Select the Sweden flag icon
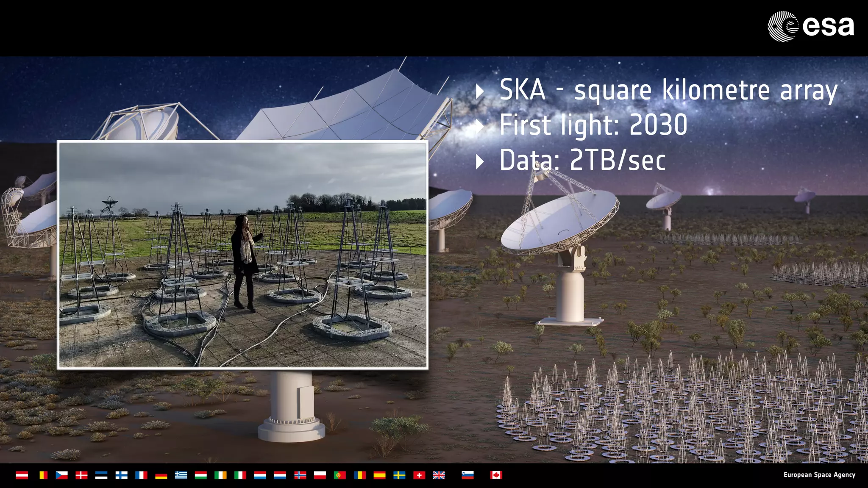 coord(399,475)
